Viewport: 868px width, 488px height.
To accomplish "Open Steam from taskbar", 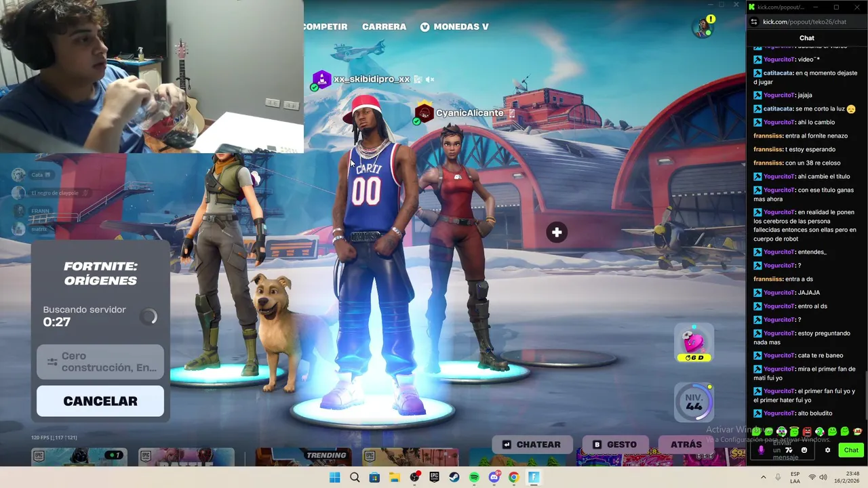I will click(454, 478).
